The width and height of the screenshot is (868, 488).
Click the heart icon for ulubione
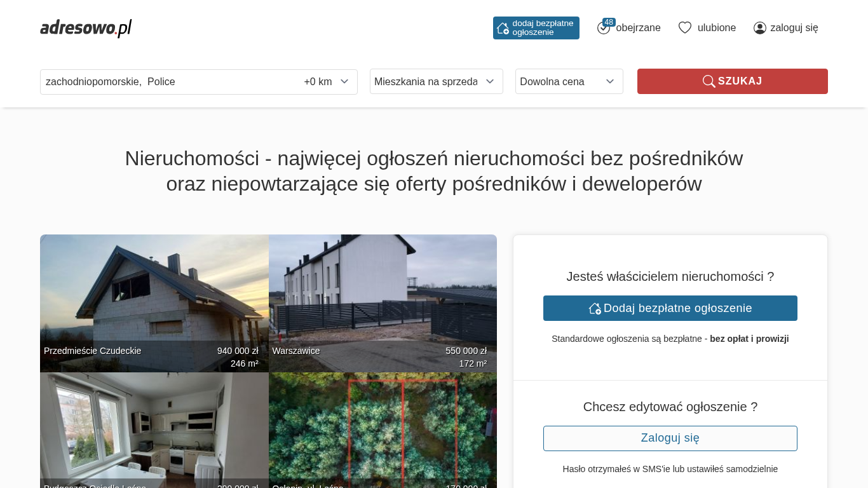click(x=684, y=28)
